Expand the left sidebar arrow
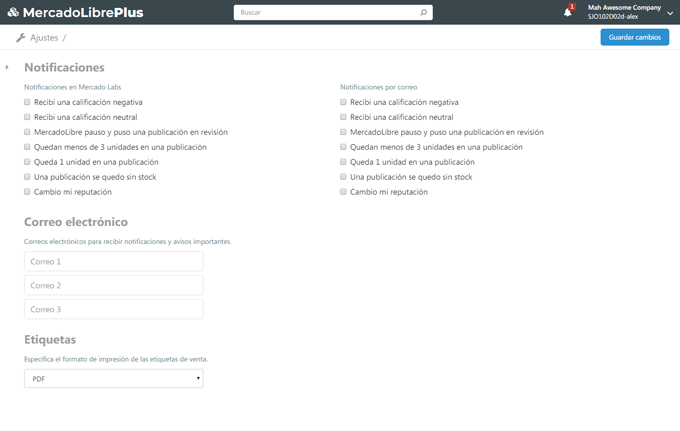 (x=7, y=67)
